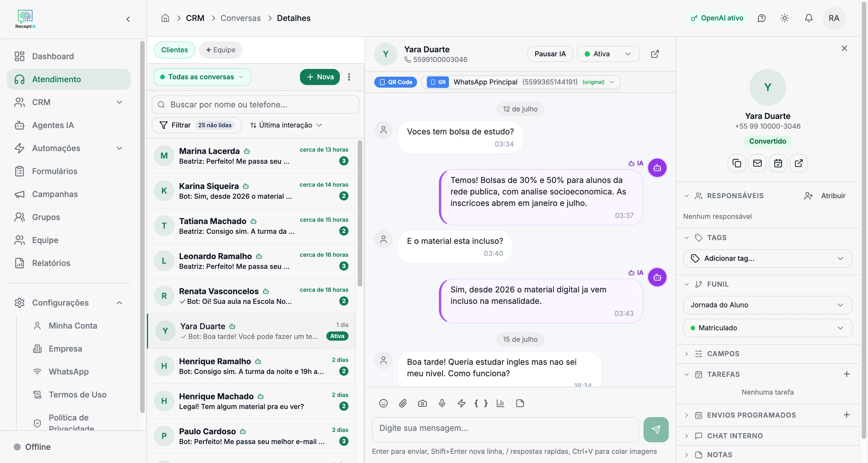Click the Nova conversation button

click(x=320, y=77)
